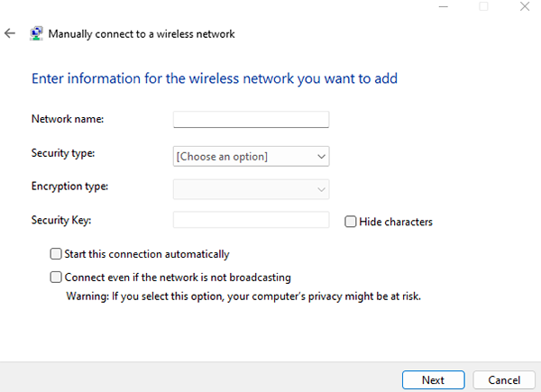Enable Start this connection automatically
This screenshot has width=541, height=392.
[57, 254]
